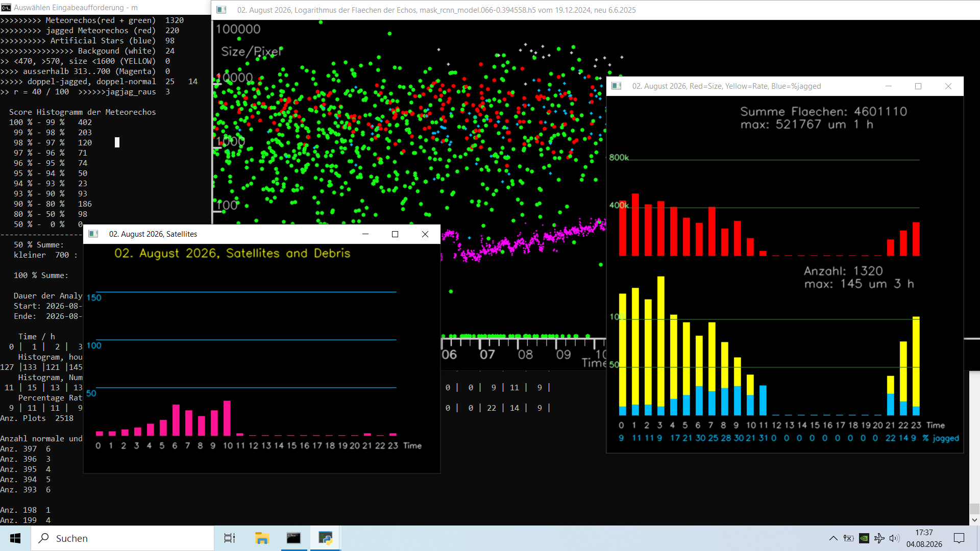This screenshot has height=551, width=980.
Task: Open the notification center
Action: pos(959,538)
